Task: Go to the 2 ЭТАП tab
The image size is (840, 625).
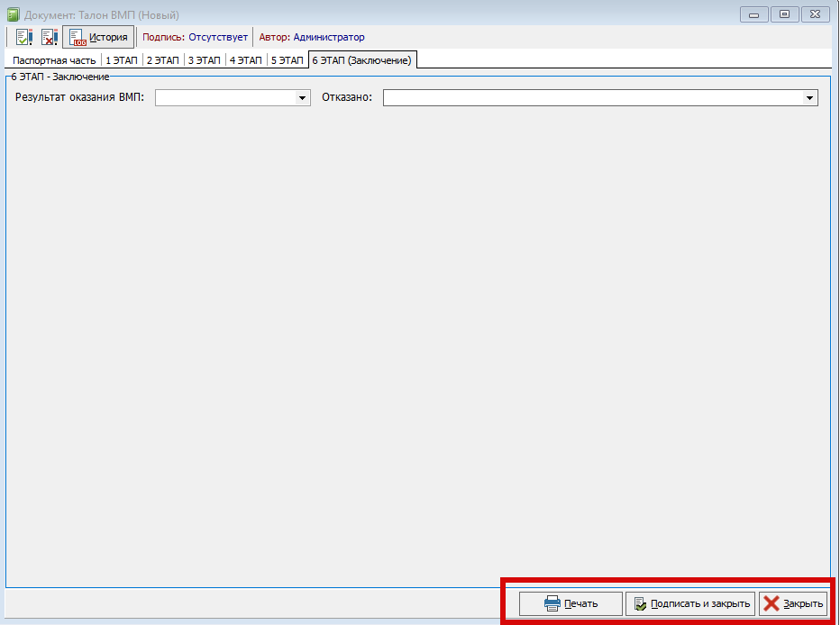Action: coord(162,60)
